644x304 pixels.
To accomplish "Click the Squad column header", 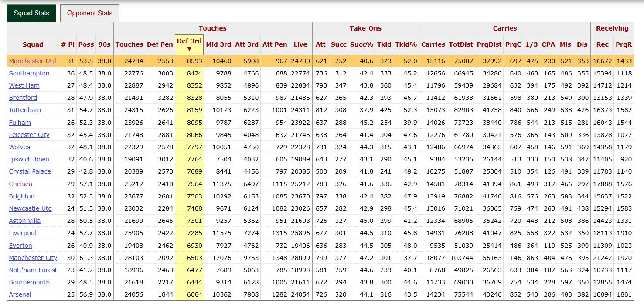I will 33,44.
